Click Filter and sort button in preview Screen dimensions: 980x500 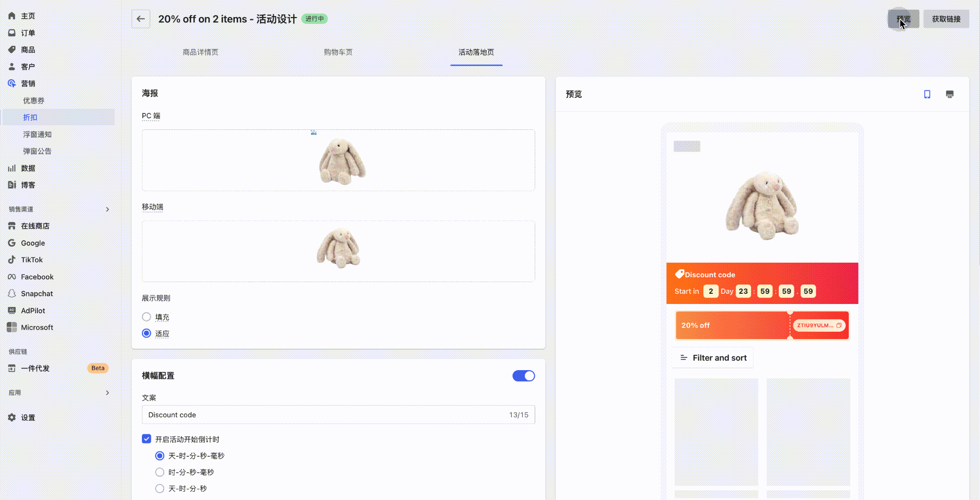713,357
